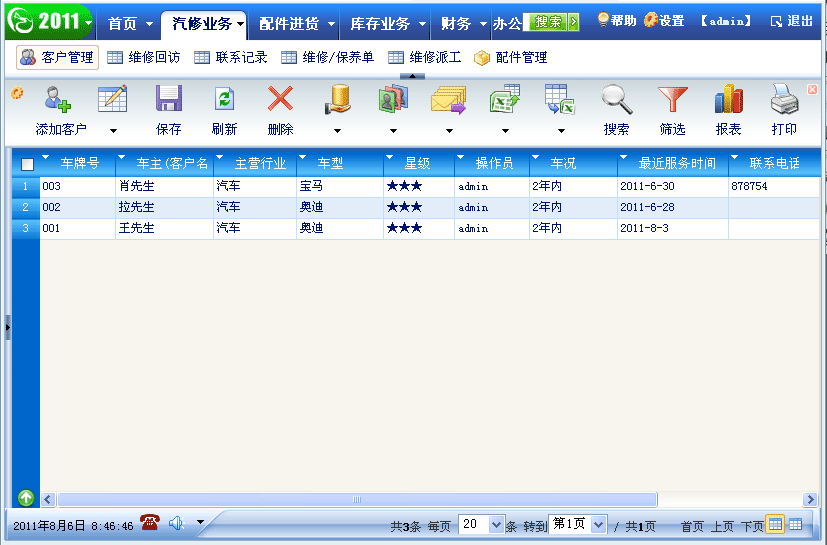Click the Print (打印) printer icon
This screenshot has height=545, width=827.
(x=784, y=99)
